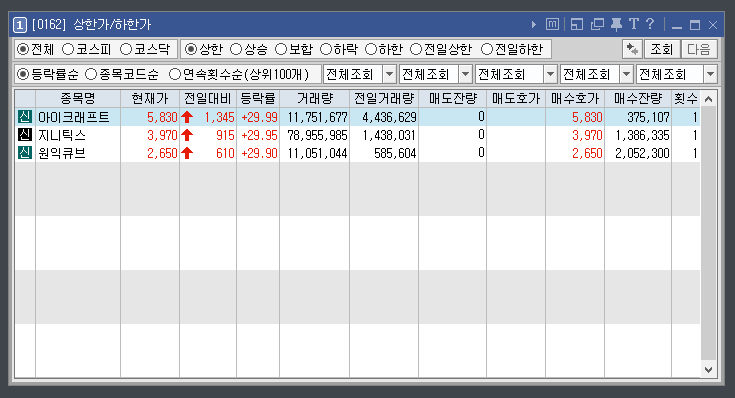Click 등락률 column header
This screenshot has width=735, height=398.
(258, 98)
